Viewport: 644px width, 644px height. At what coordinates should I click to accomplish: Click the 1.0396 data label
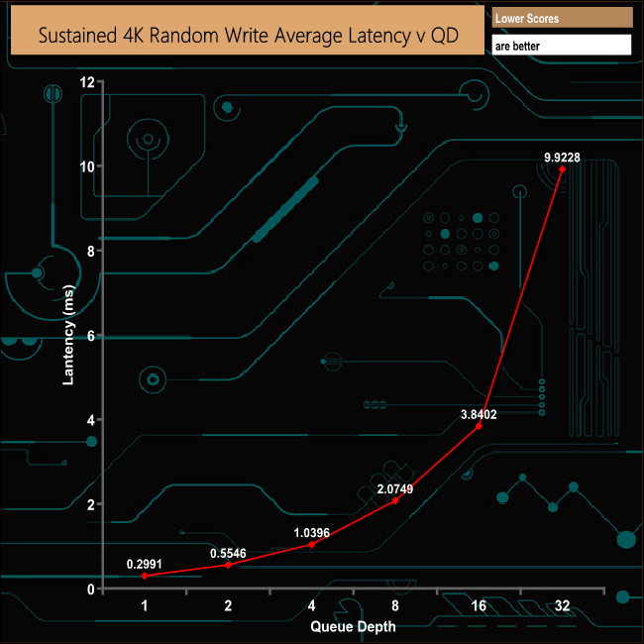(x=311, y=533)
